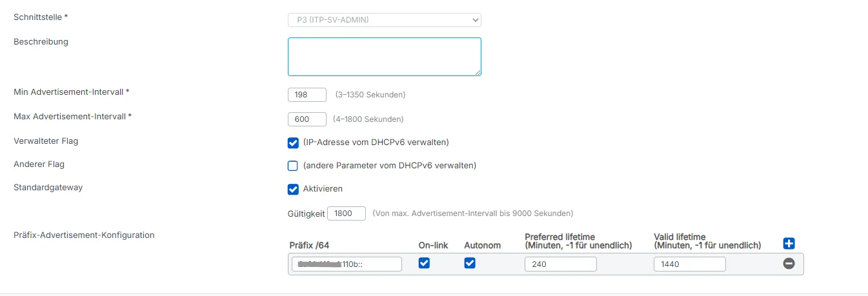Enable Anderer Flag checkbox

(293, 166)
